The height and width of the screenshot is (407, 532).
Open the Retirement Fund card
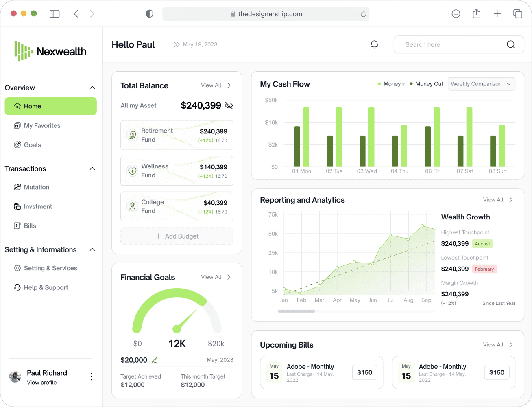pos(177,135)
